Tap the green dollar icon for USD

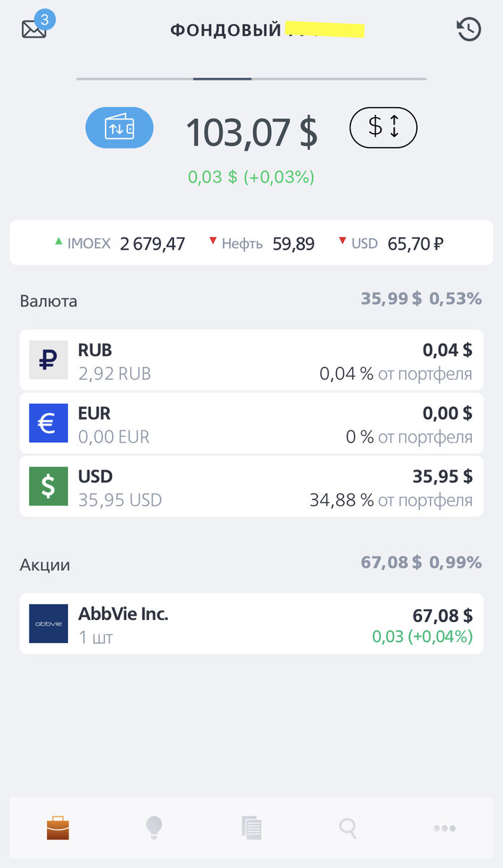coord(48,485)
